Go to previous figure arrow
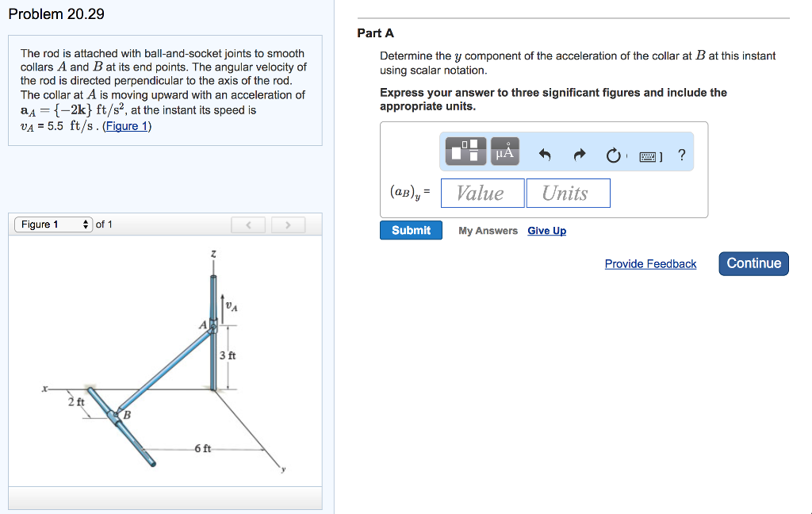Viewport: 812px width, 514px height. click(x=248, y=225)
